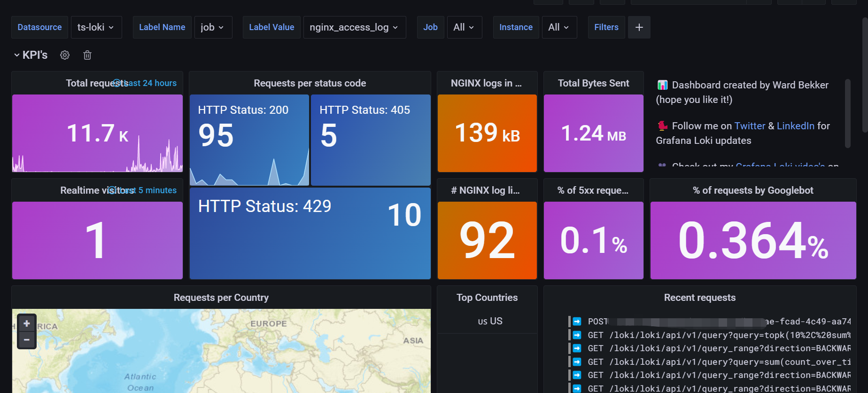
Task: Click % of requests by Googlebot title
Action: coord(753,190)
